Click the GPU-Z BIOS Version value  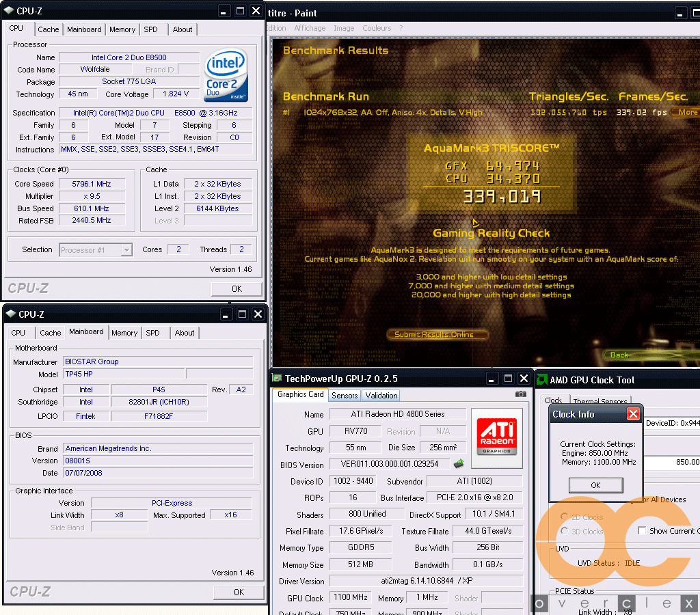(390, 464)
